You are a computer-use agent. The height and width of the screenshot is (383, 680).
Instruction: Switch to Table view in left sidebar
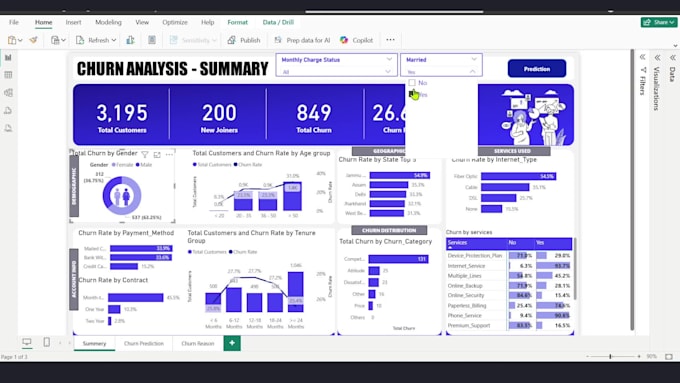(x=8, y=75)
